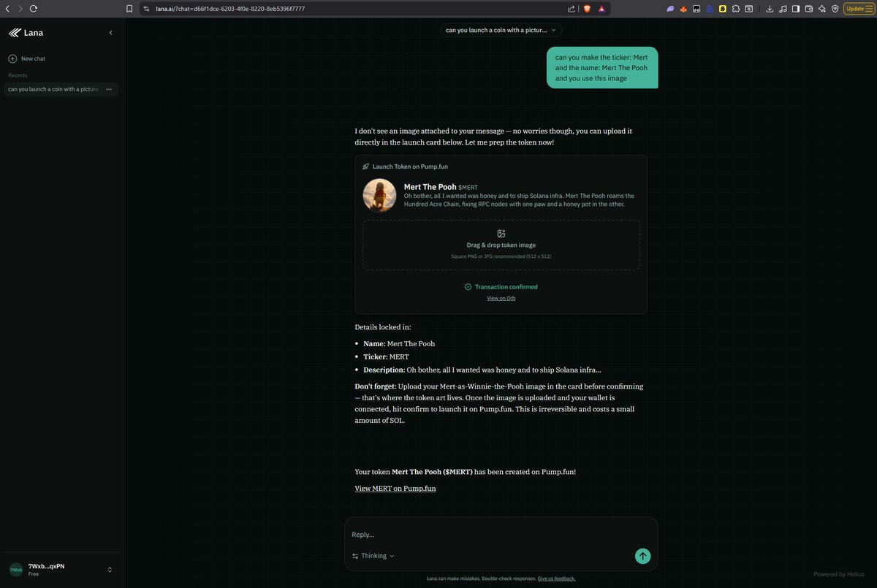This screenshot has height=588, width=877.
Task: Open the yellow square extension
Action: click(x=723, y=9)
